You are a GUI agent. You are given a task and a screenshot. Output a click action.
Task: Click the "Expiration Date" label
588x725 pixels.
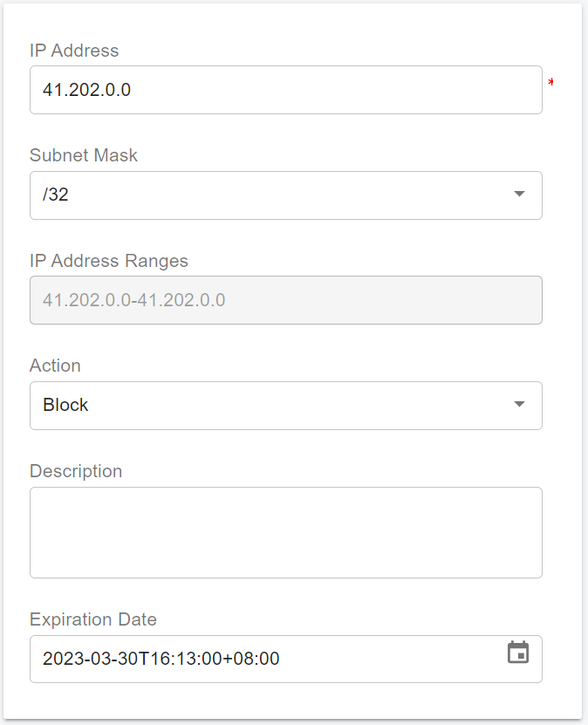93,619
